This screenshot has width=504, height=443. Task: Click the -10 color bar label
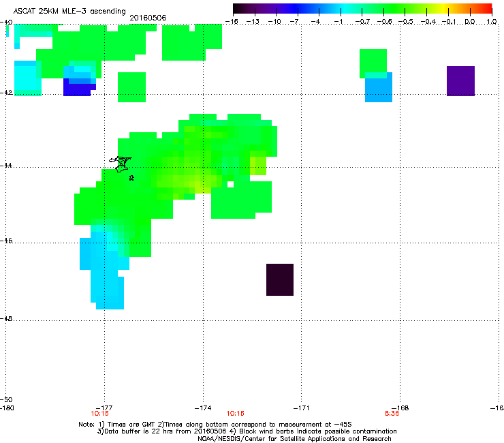pos(274,22)
